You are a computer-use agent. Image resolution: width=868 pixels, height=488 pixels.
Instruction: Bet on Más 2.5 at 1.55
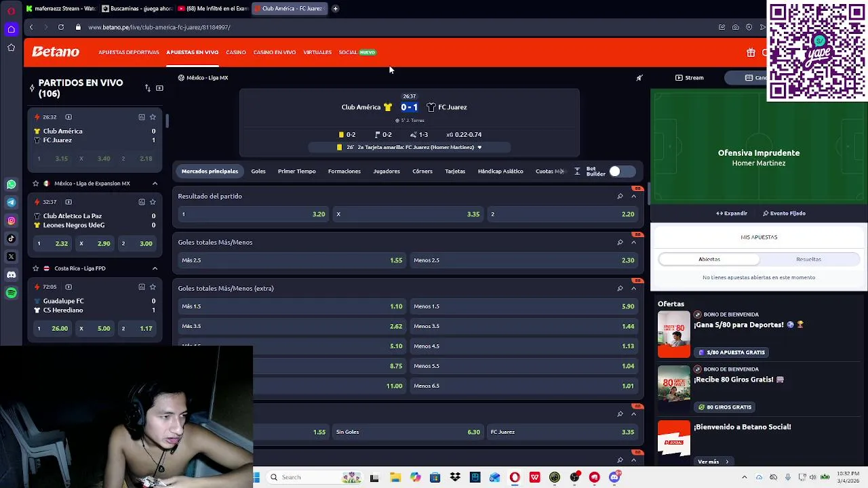[292, 260]
